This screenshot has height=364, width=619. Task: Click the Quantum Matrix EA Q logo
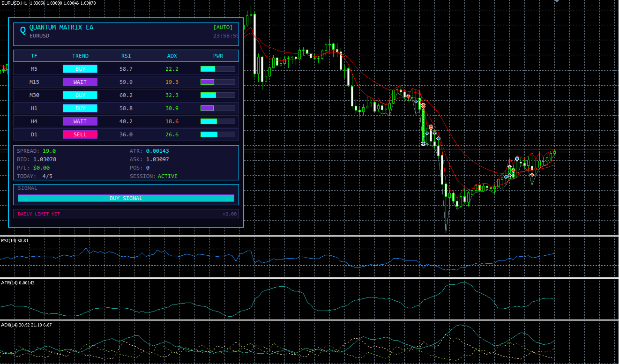click(x=23, y=31)
